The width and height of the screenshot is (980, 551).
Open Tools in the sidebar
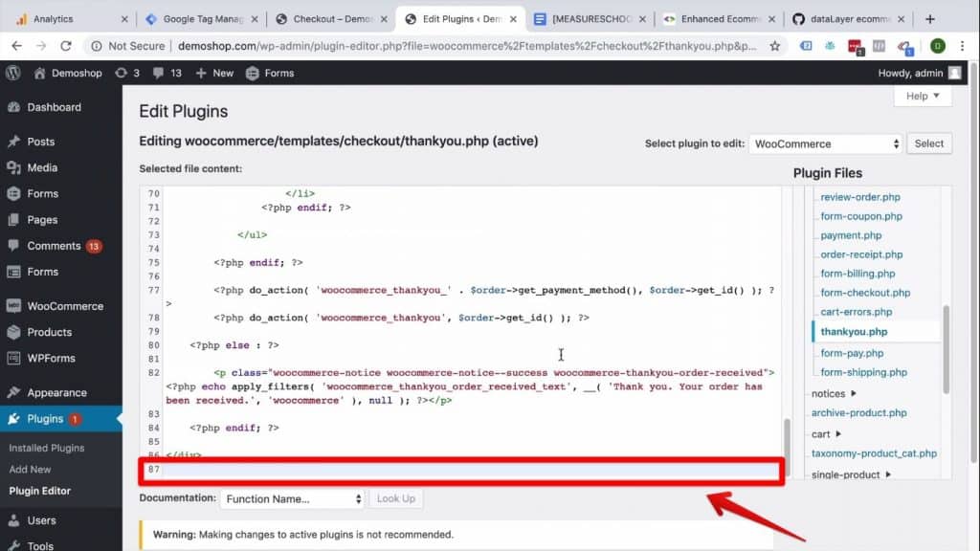40,545
